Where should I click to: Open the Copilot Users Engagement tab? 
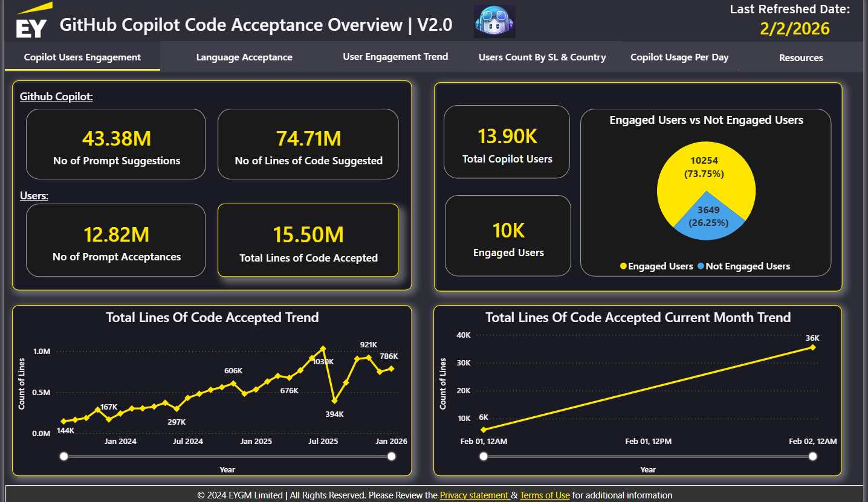[82, 57]
